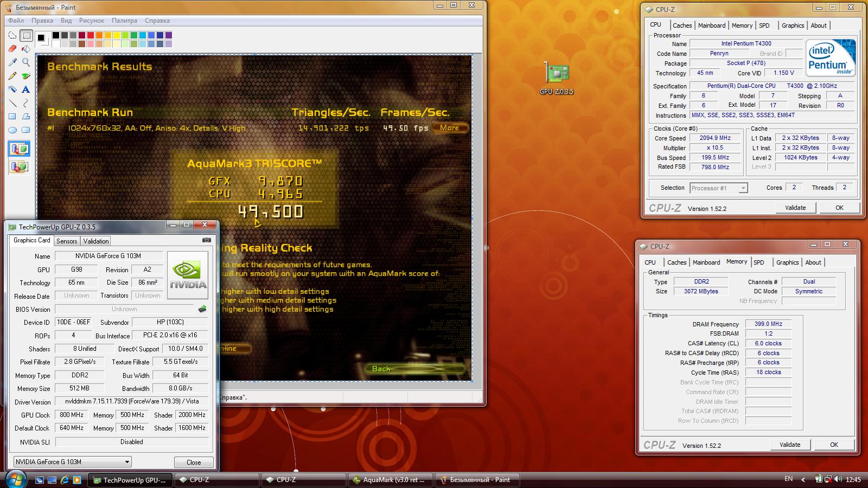Click the GPU Device ID field 10DE - 06EF
The height and width of the screenshot is (488, 868).
click(75, 323)
